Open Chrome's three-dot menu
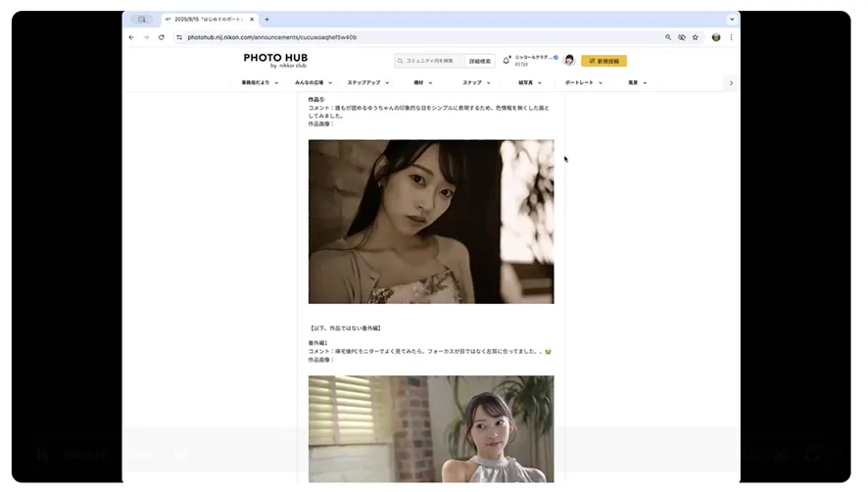This screenshot has height=492, width=868. (731, 37)
